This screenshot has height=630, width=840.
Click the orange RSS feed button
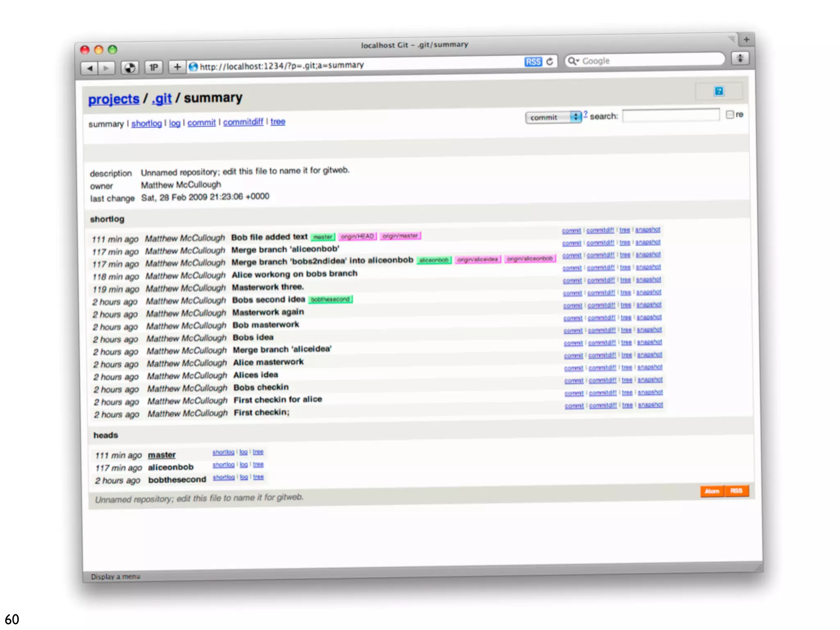736,491
